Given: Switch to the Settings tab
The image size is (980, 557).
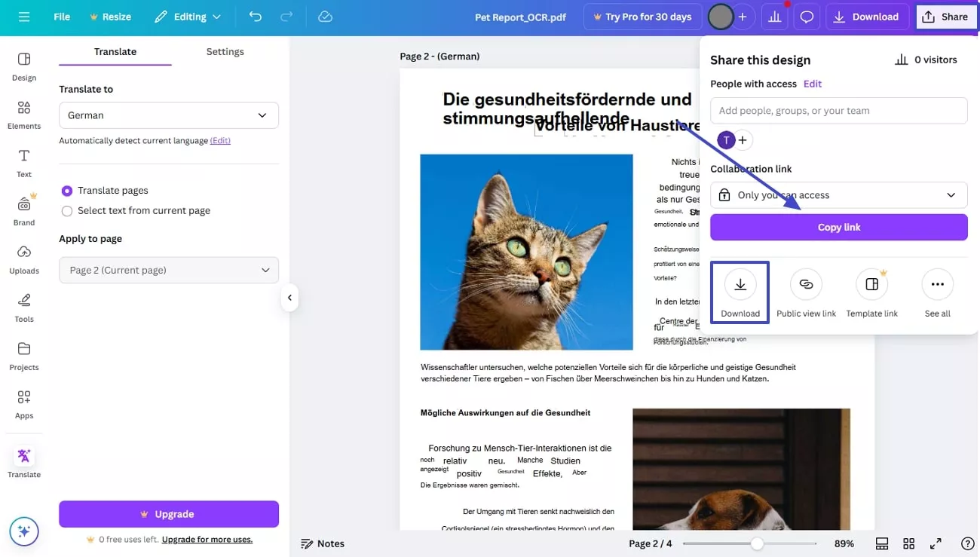Looking at the screenshot, I should pyautogui.click(x=225, y=51).
